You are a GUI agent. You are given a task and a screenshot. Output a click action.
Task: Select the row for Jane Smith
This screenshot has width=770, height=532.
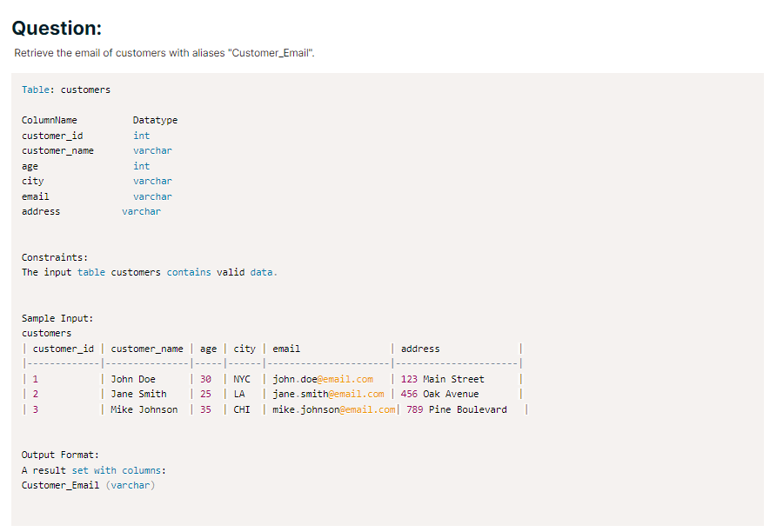[x=146, y=393]
